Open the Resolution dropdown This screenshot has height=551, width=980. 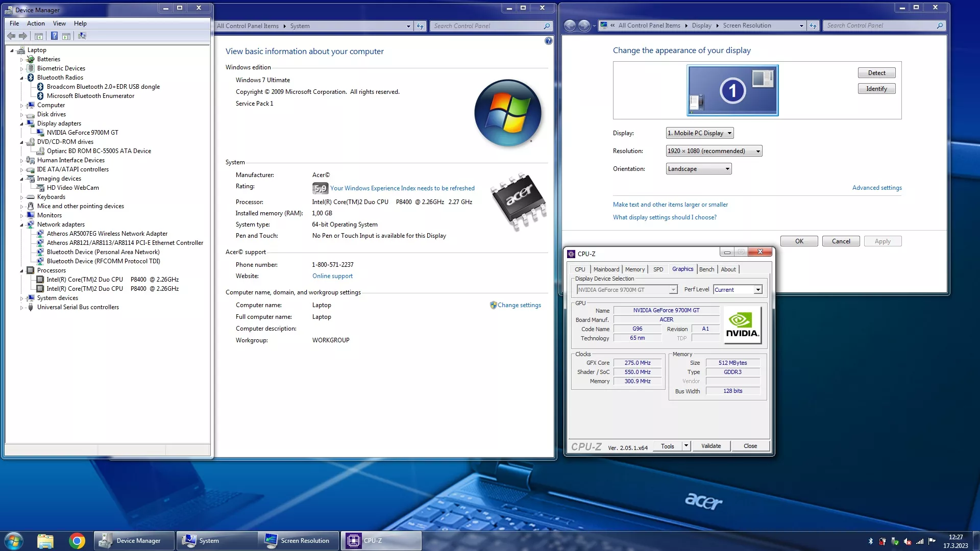coord(714,151)
